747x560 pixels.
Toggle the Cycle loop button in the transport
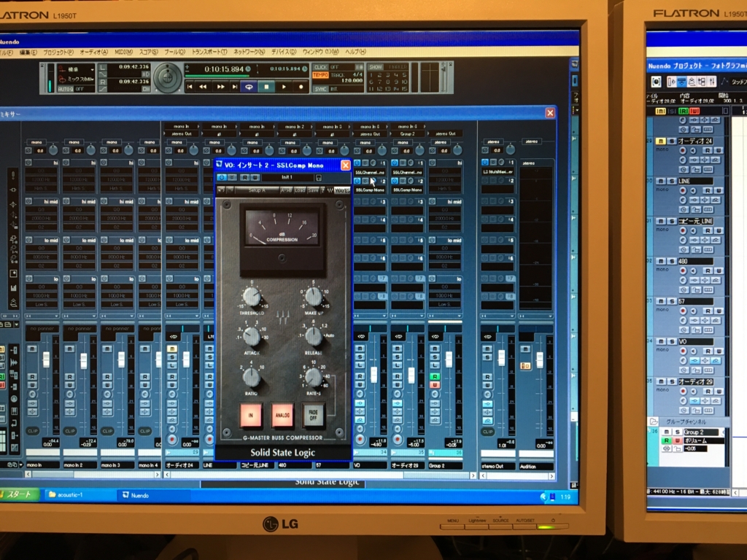pyautogui.click(x=249, y=87)
